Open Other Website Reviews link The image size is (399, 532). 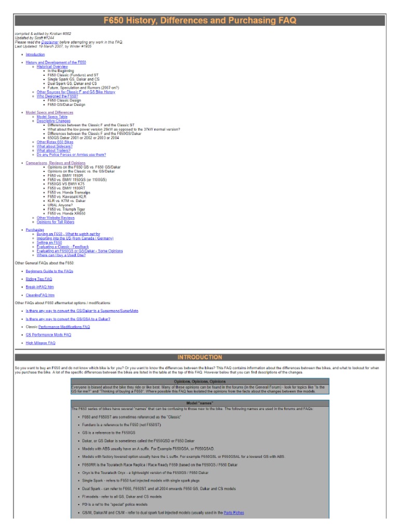(x=56, y=218)
